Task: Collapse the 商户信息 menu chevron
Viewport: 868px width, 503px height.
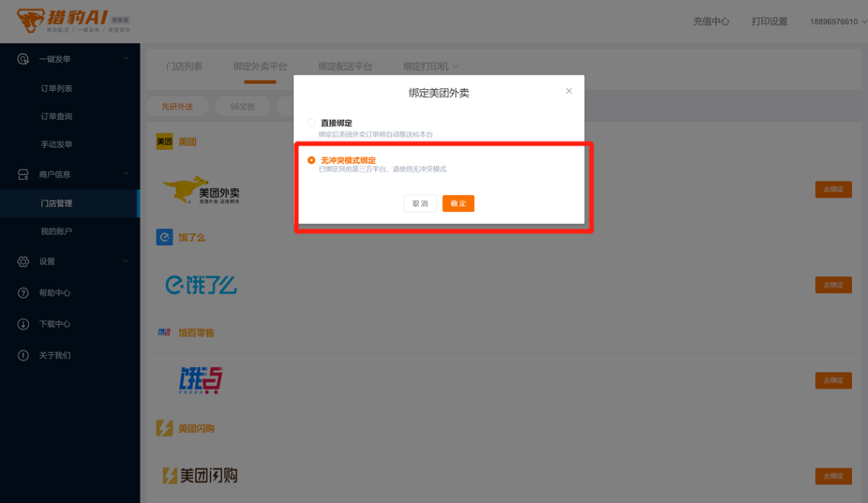Action: (125, 174)
